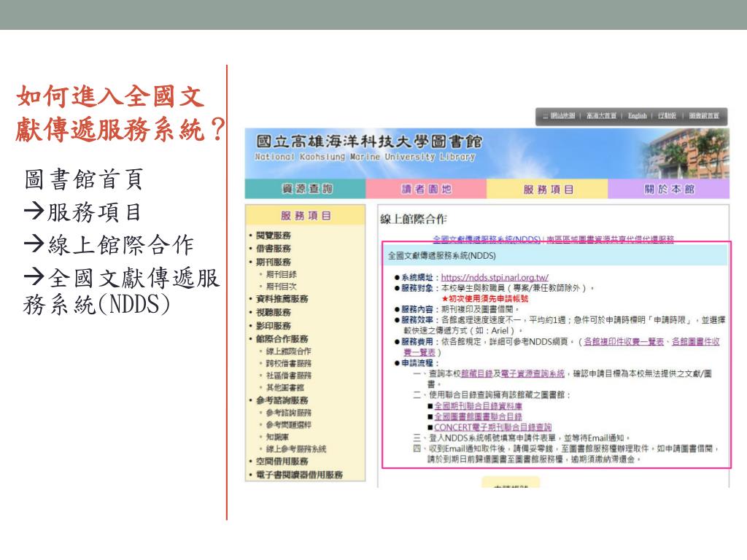Viewport: 747px width, 560px height.
Task: Open the 知識庫 sub-item
Action: click(x=277, y=437)
